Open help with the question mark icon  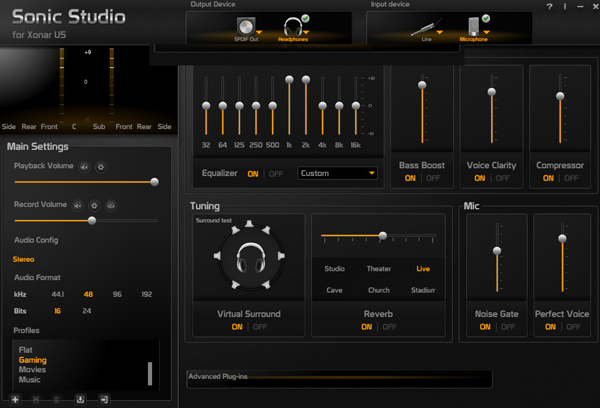click(549, 7)
